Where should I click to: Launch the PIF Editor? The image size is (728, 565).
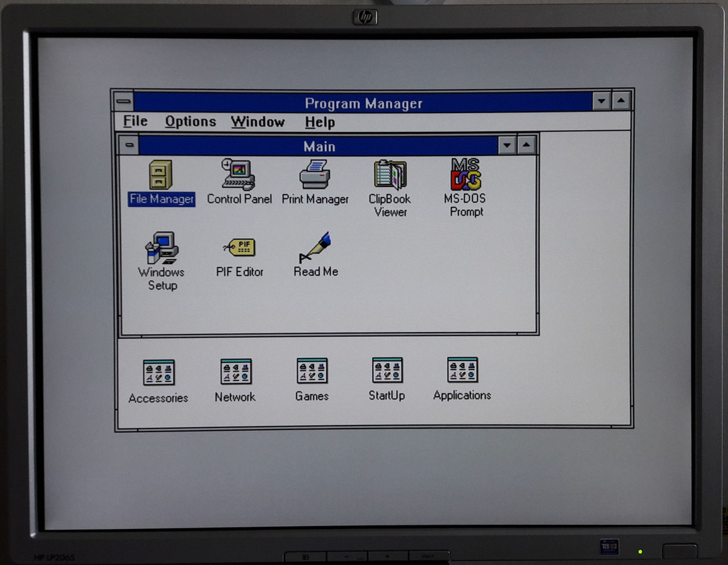(x=239, y=247)
